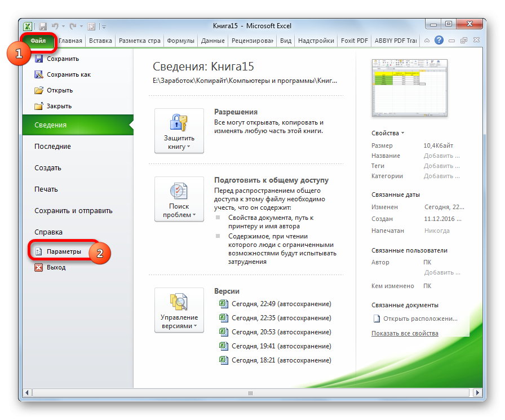Add a title in Название field
Viewport: 505px width, 420px height.
[x=441, y=156]
